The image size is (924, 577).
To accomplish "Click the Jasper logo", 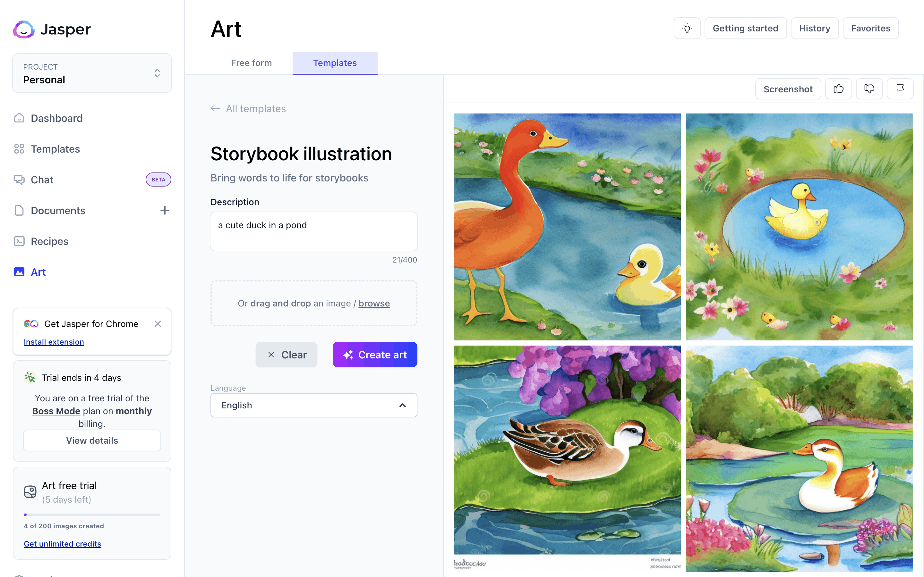I will pyautogui.click(x=52, y=29).
